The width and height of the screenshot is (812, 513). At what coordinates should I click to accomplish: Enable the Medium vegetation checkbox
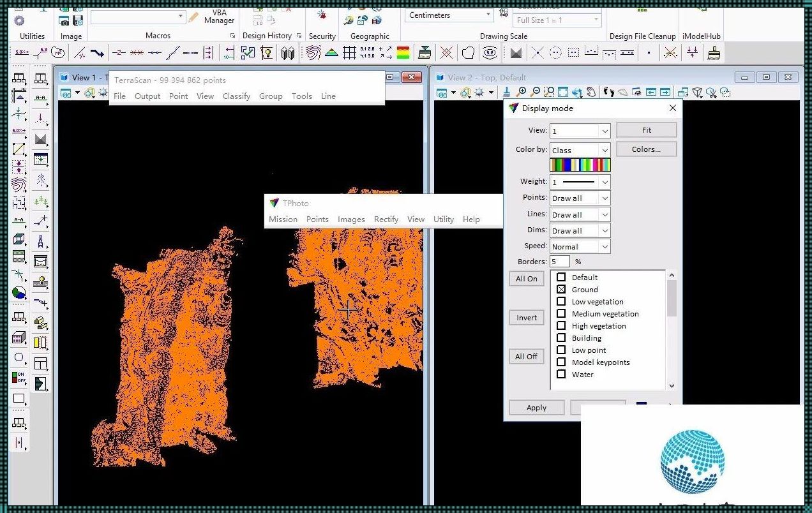pyautogui.click(x=561, y=313)
